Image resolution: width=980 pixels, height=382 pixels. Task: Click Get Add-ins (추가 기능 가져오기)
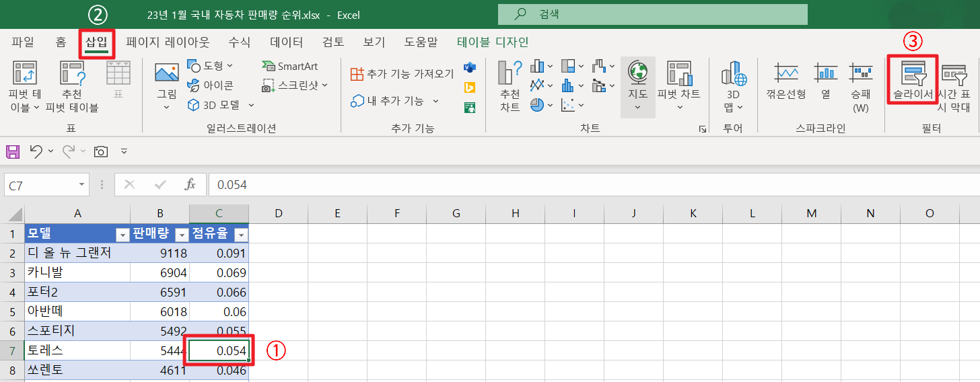pyautogui.click(x=403, y=73)
